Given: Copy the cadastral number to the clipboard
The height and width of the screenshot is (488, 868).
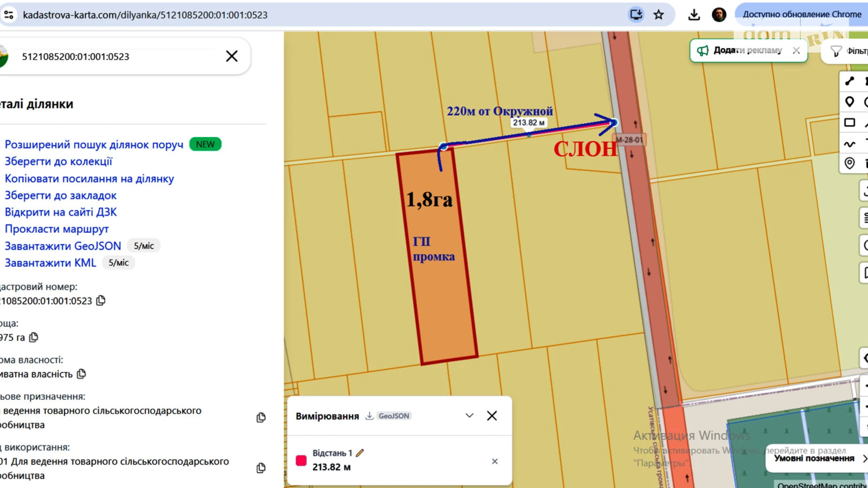Looking at the screenshot, I should coord(101,301).
